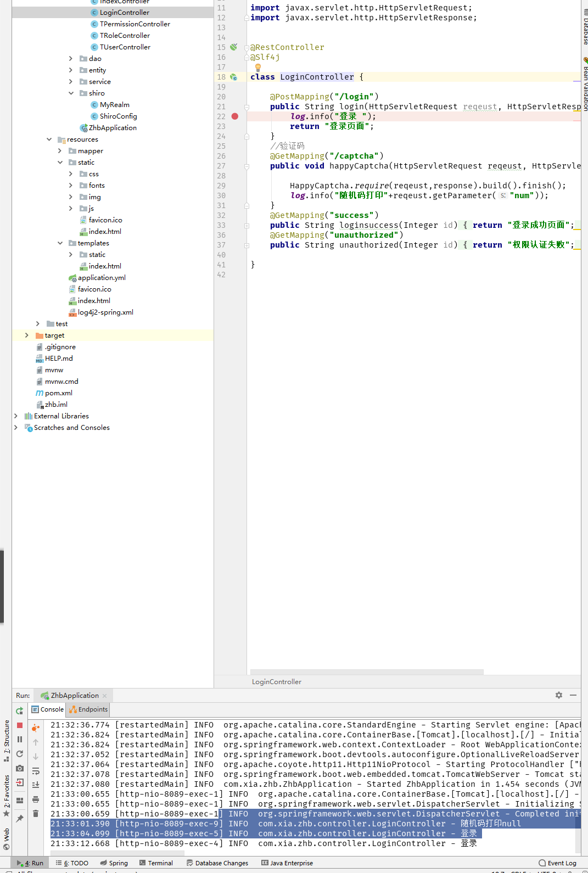Click the red Exit icon in Run toolbar
Viewport: 588px width, 873px height.
tap(20, 782)
